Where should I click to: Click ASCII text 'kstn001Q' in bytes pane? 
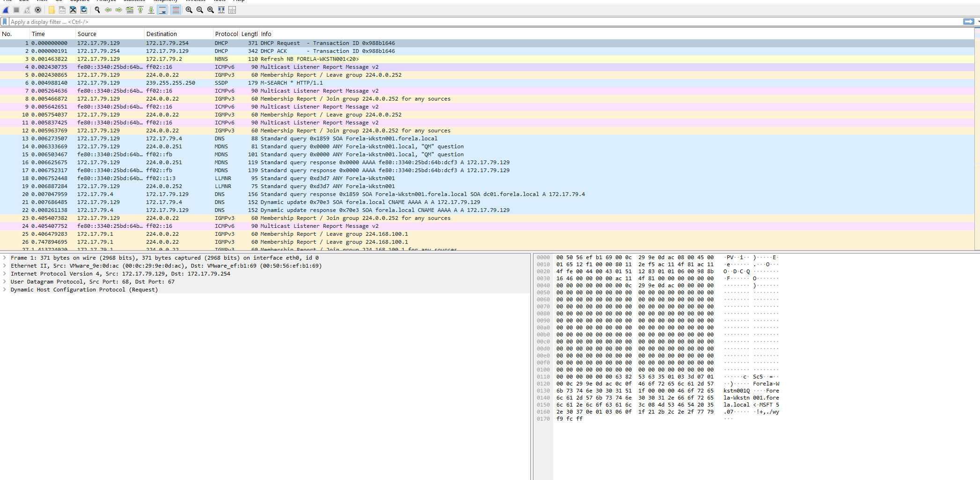tap(737, 391)
